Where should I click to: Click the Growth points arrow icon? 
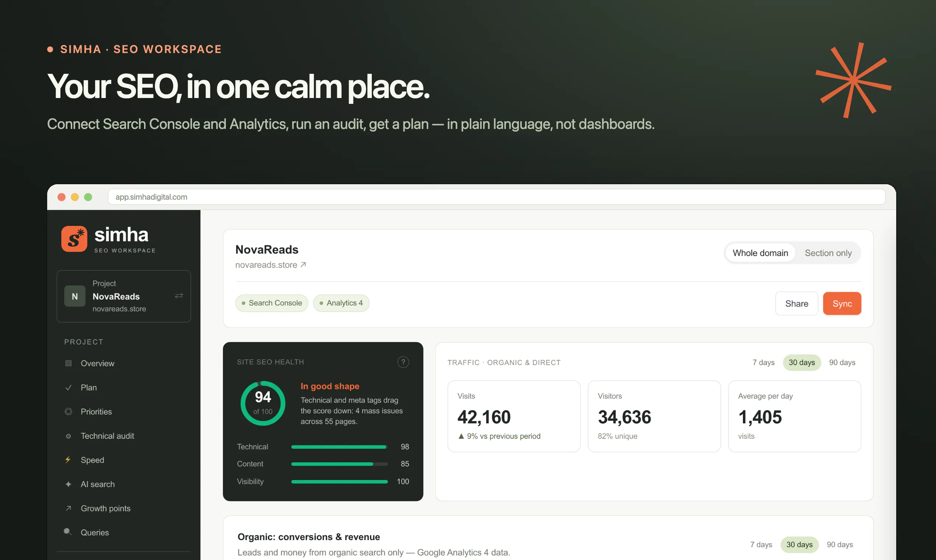tap(68, 508)
